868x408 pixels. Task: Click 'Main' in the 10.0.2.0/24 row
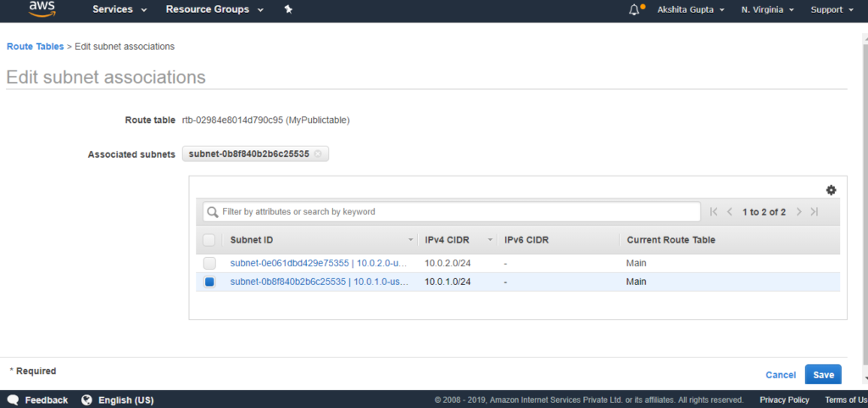pyautogui.click(x=636, y=264)
